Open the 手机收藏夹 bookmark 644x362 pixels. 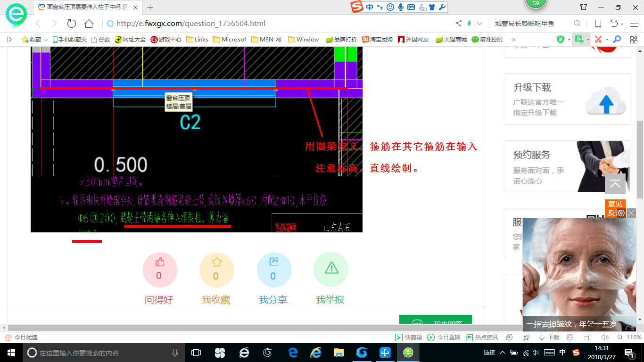69,40
